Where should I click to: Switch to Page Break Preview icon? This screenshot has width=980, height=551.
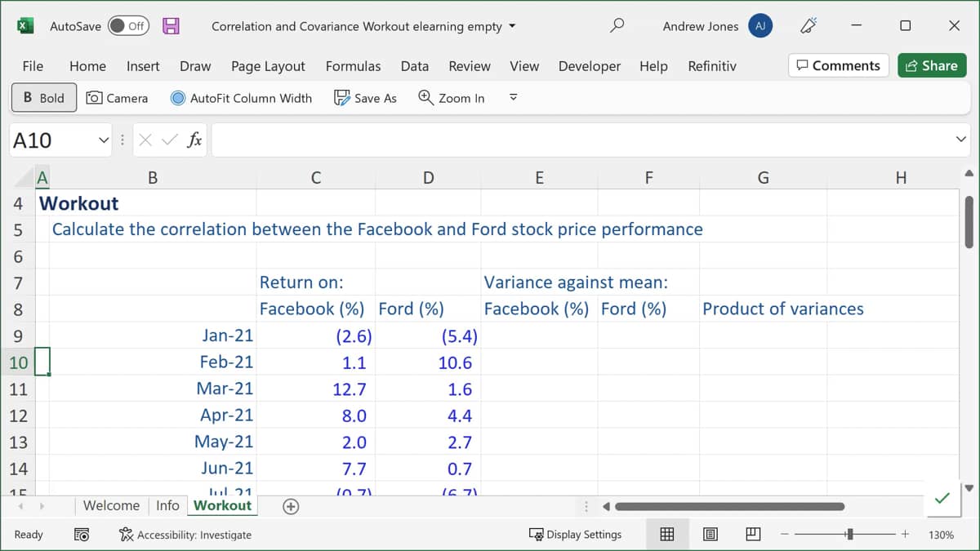(x=753, y=535)
